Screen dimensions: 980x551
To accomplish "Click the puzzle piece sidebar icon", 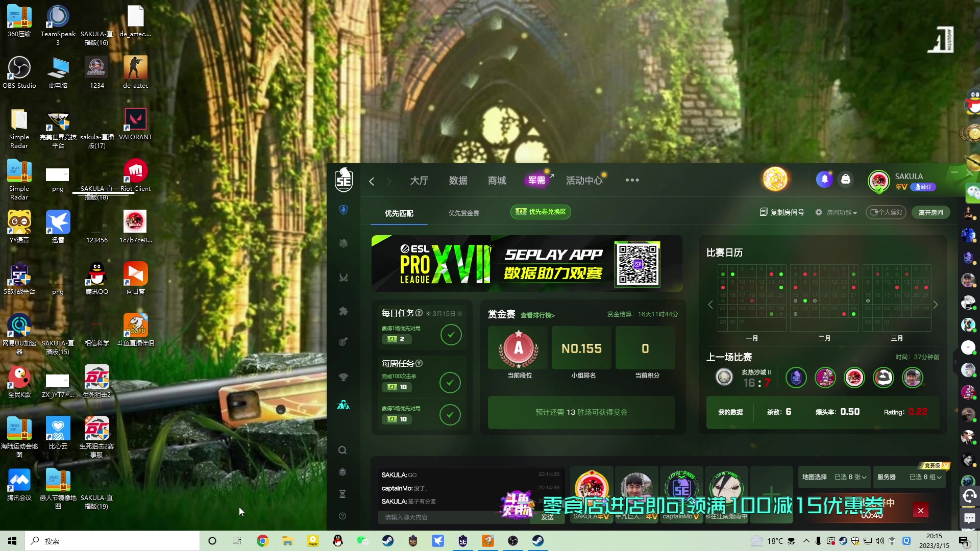I will point(344,311).
